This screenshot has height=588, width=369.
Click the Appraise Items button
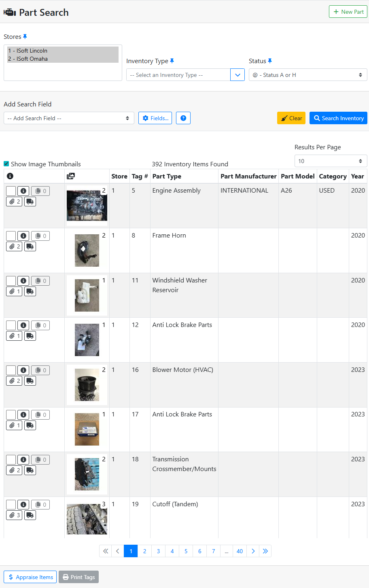coord(30,577)
